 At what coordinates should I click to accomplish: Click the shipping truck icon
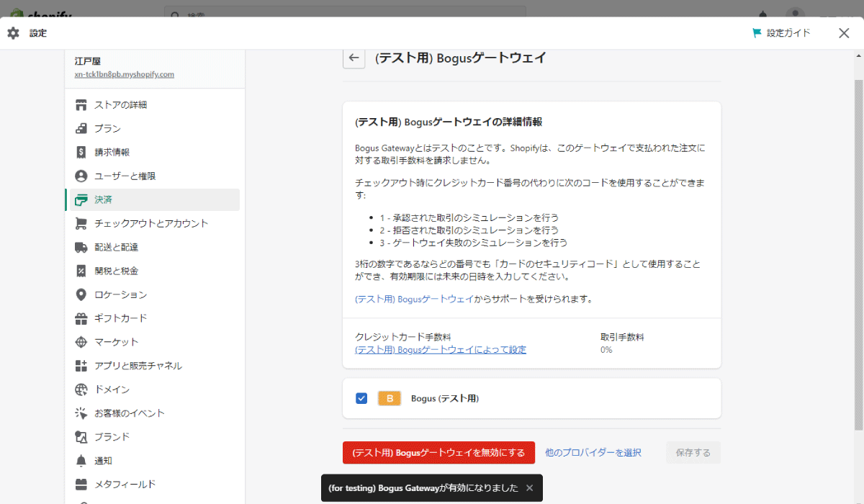pos(81,248)
